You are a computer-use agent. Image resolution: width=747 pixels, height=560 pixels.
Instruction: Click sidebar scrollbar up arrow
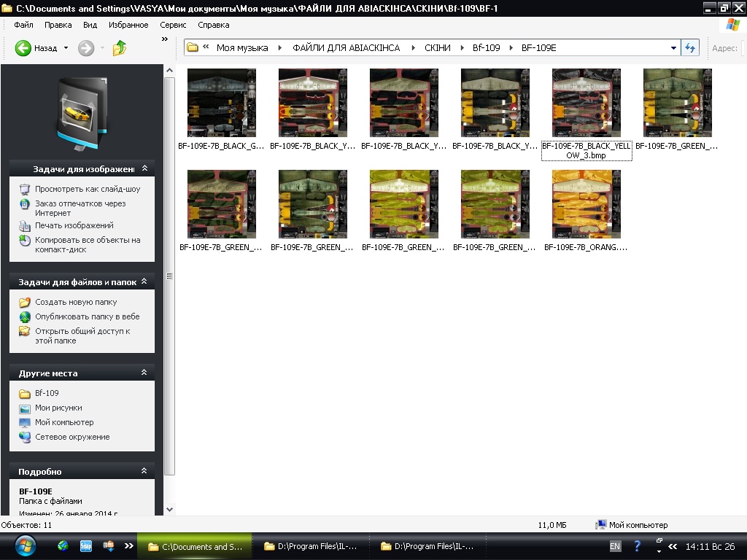click(169, 71)
